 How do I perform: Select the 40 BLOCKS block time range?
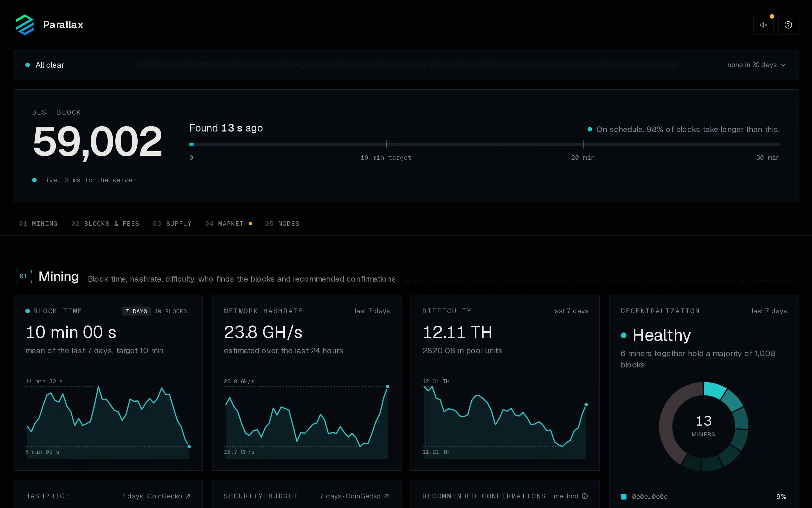(171, 311)
